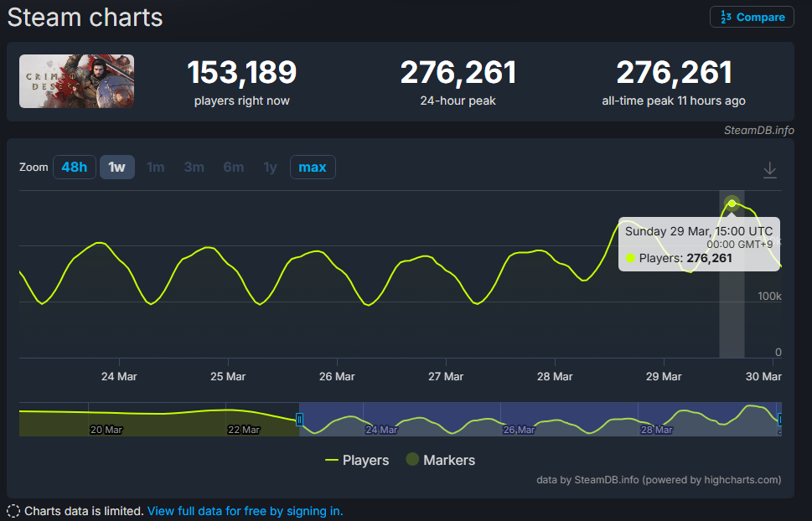Click the 25 Mar axis label

click(228, 376)
